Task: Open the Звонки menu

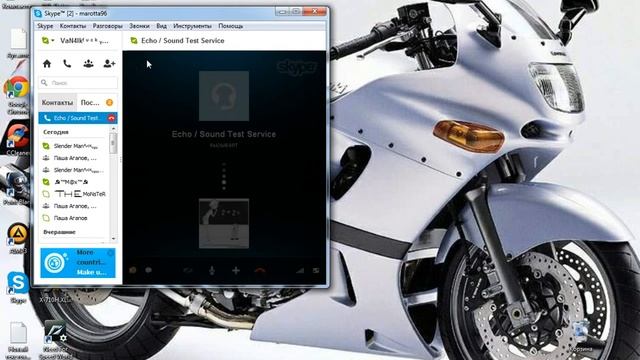Action: pos(139,26)
